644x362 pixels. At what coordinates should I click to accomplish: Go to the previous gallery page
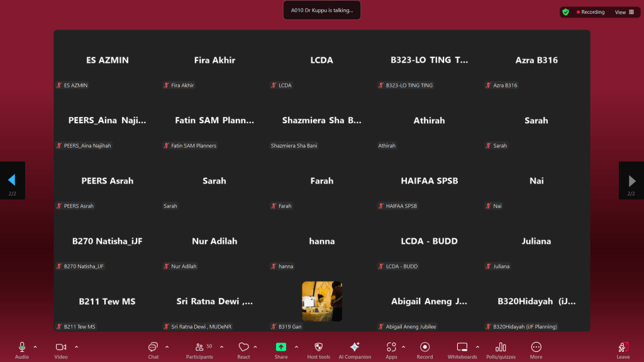[x=12, y=181]
